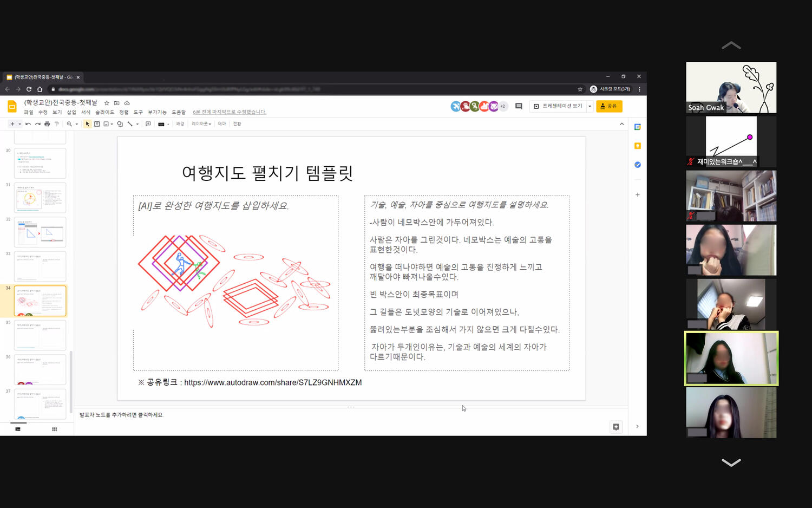Screen dimensions: 812x508
Task: Hide the side panel with the right chevron
Action: [637, 427]
